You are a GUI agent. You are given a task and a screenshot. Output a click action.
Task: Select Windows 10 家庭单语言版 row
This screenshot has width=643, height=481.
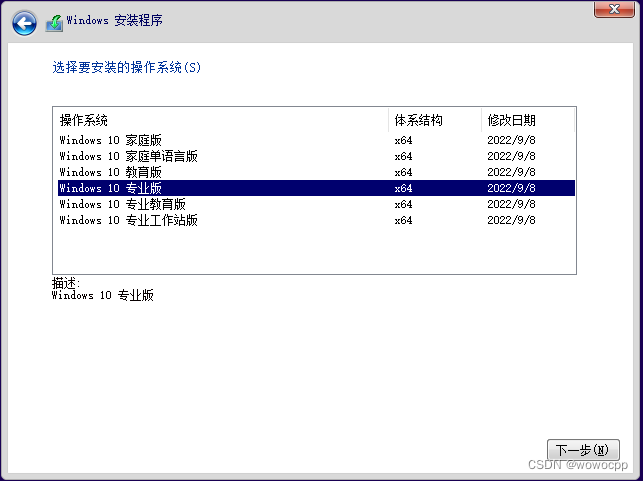tap(316, 156)
